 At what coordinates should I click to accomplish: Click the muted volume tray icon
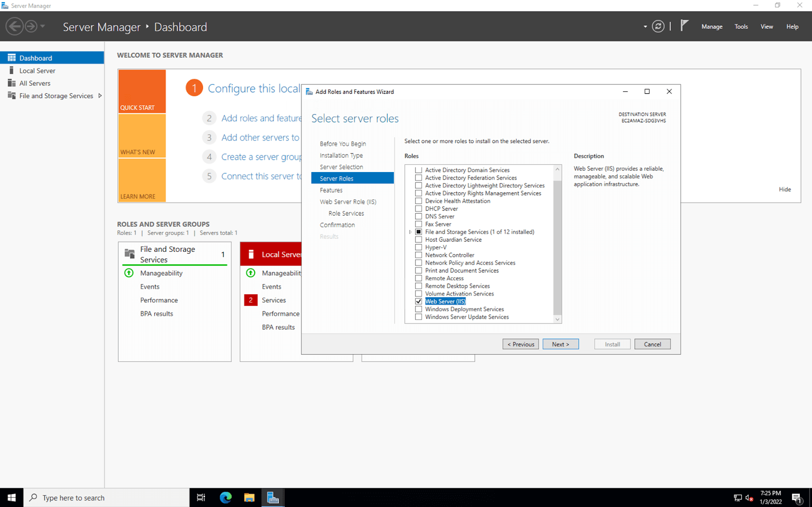click(750, 498)
